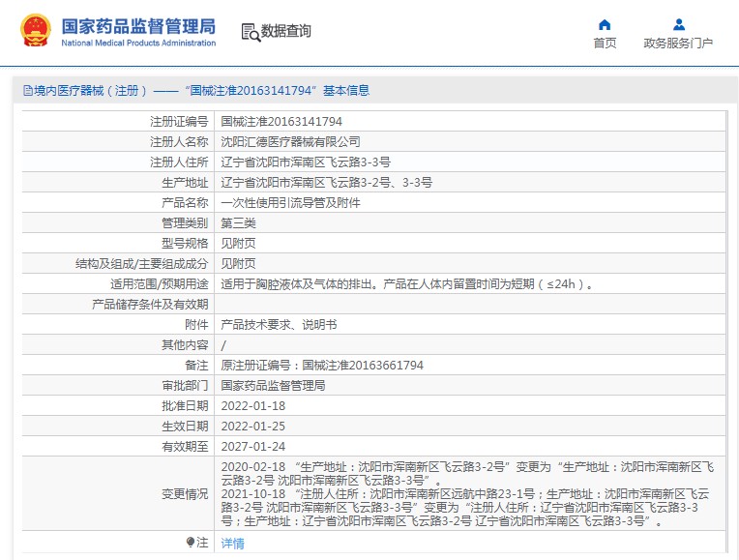Click effective date 2022-01-25
739x560 pixels.
coord(253,427)
